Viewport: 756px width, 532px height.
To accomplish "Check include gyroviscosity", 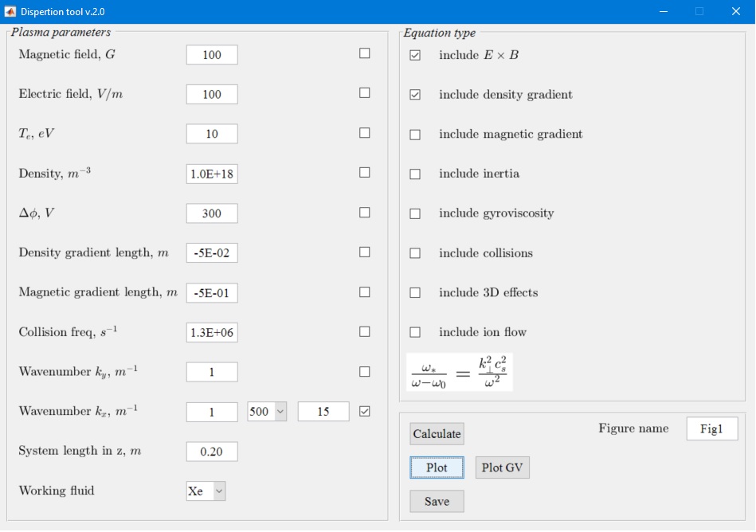I will 414,213.
